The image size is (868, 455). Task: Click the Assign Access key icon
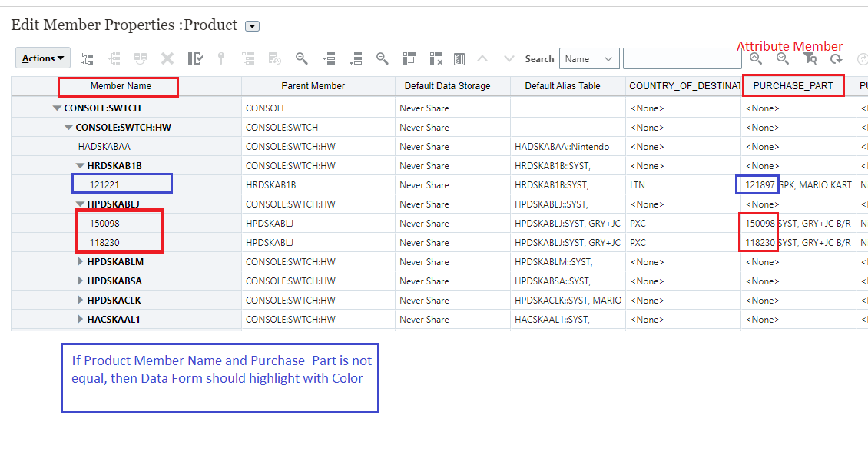[x=220, y=58]
